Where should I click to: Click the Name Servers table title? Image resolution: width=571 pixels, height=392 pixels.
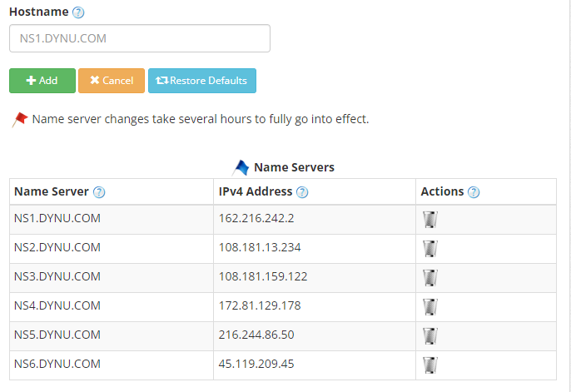coord(294,167)
